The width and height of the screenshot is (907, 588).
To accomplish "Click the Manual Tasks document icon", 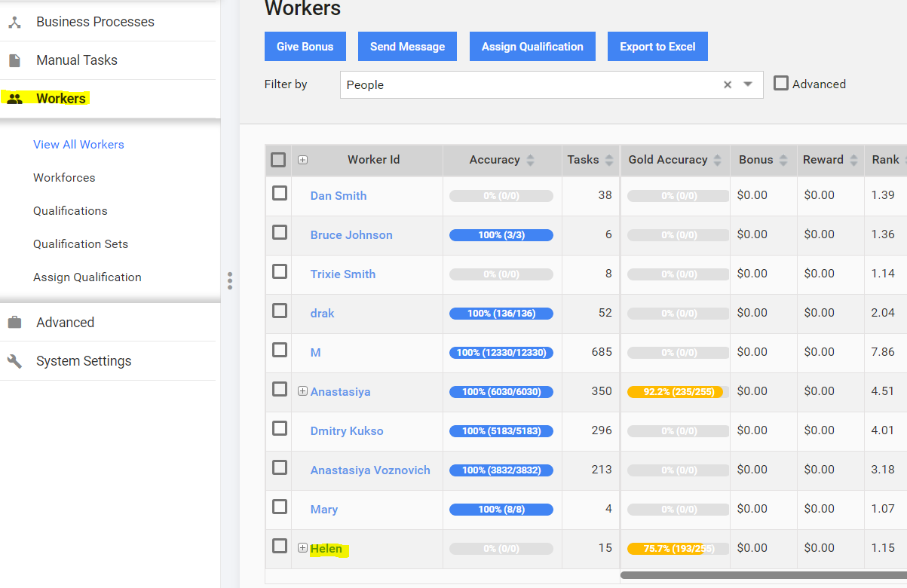I will pyautogui.click(x=14, y=60).
